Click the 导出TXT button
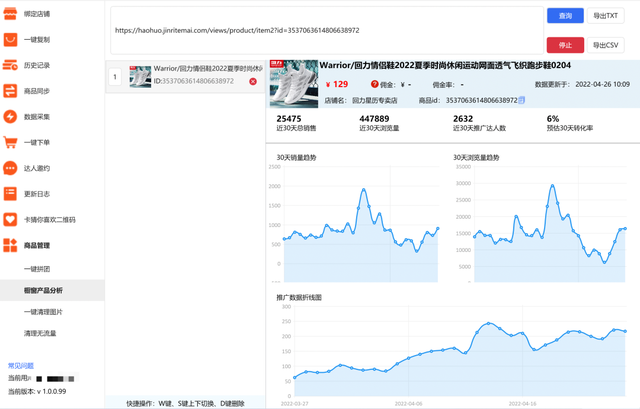Viewport: 640px width, 409px height. click(x=606, y=16)
